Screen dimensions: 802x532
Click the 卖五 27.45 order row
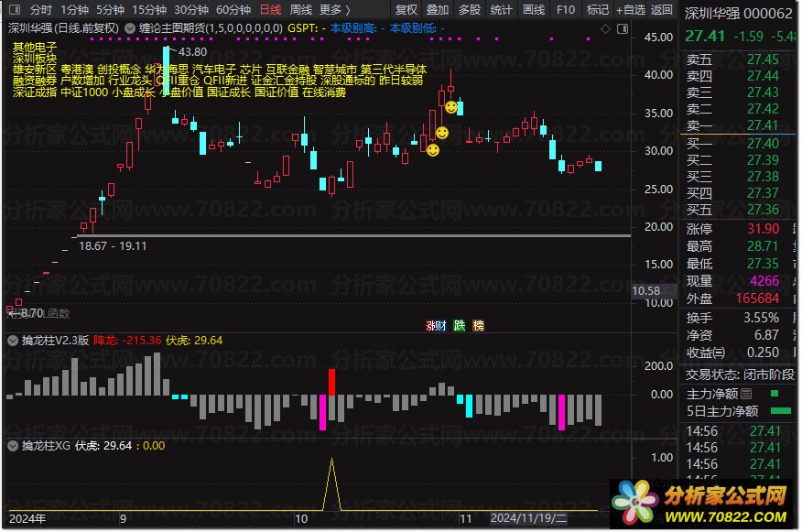pos(732,60)
